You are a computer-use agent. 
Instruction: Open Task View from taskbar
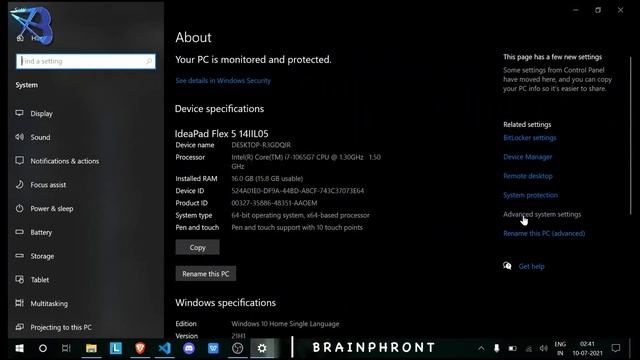click(x=66, y=348)
